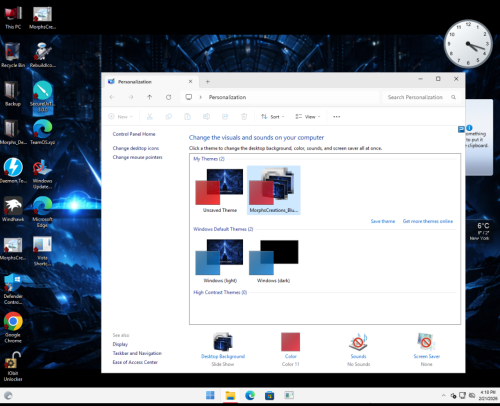
Task: Open Ease of Access Center link
Action: tap(135, 362)
